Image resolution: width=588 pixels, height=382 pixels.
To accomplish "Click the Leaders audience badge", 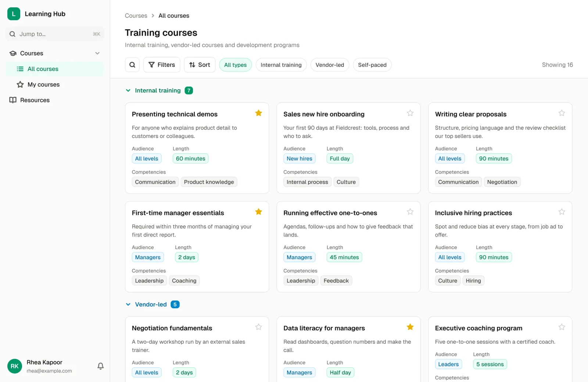I will pyautogui.click(x=448, y=364).
